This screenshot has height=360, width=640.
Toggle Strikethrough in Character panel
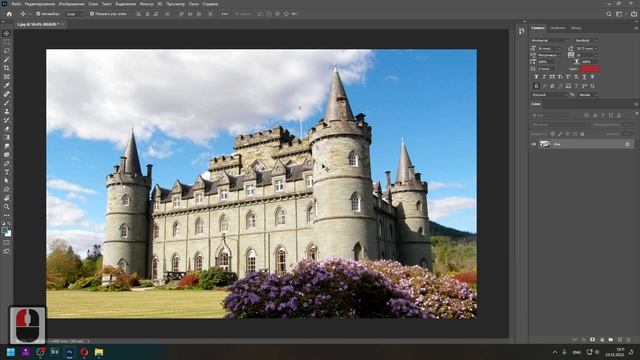[x=592, y=77]
